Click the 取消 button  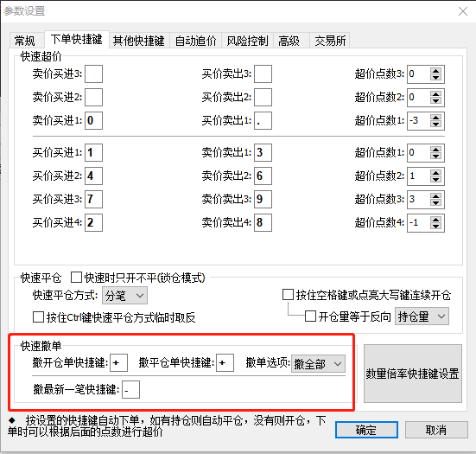tap(436, 430)
